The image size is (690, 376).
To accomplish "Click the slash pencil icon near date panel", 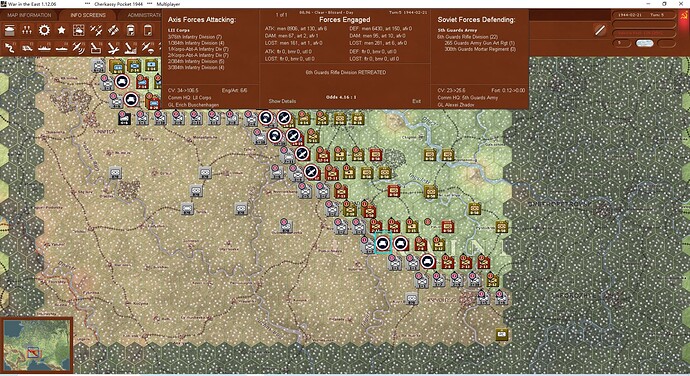I will (599, 30).
